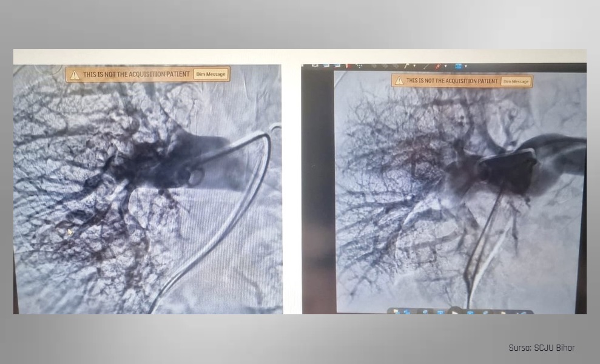This screenshot has width=600, height=364.
Task: Open dropdown beside the white wand tool
Action: pyautogui.click(x=414, y=66)
